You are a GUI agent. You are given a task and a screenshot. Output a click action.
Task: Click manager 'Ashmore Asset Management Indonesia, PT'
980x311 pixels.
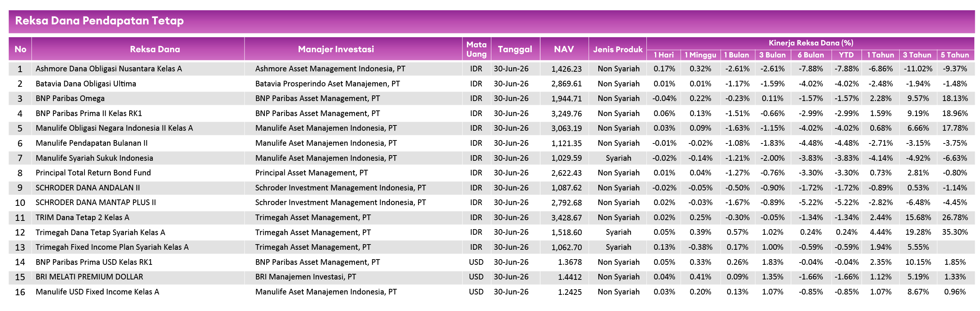coord(330,69)
